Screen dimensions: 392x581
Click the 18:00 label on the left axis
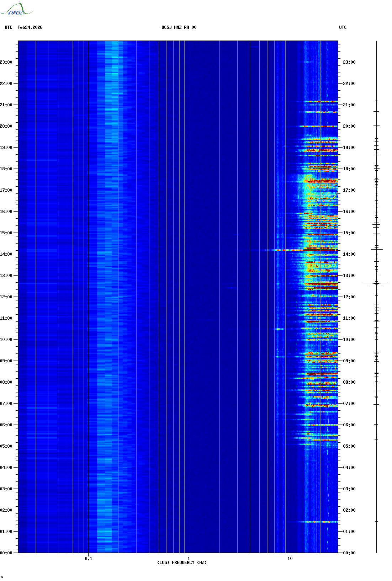point(6,169)
